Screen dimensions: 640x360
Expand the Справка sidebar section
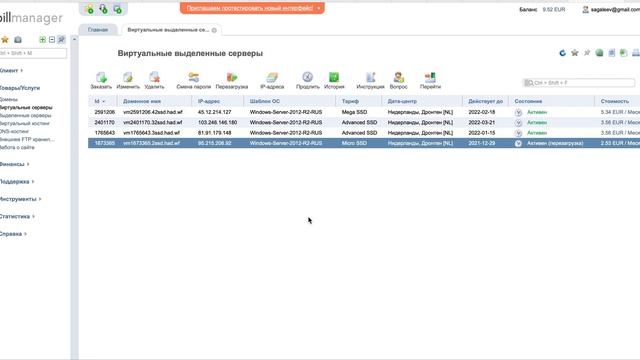coord(13,234)
